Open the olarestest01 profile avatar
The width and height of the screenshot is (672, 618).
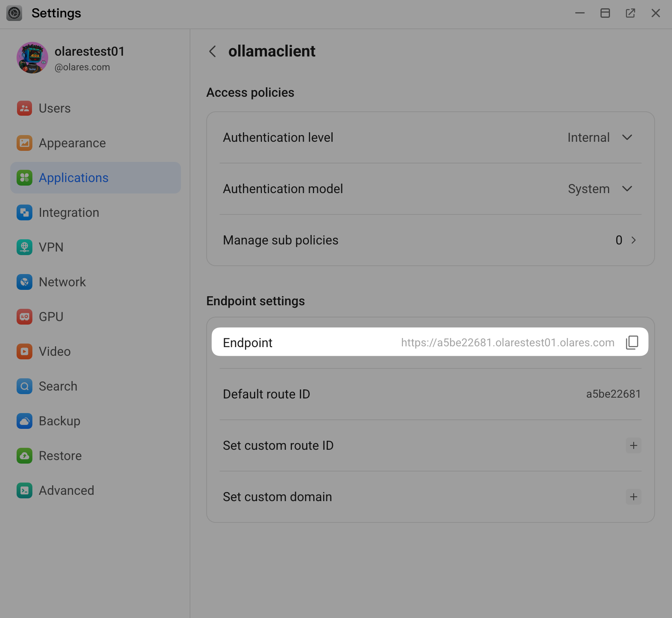(32, 58)
